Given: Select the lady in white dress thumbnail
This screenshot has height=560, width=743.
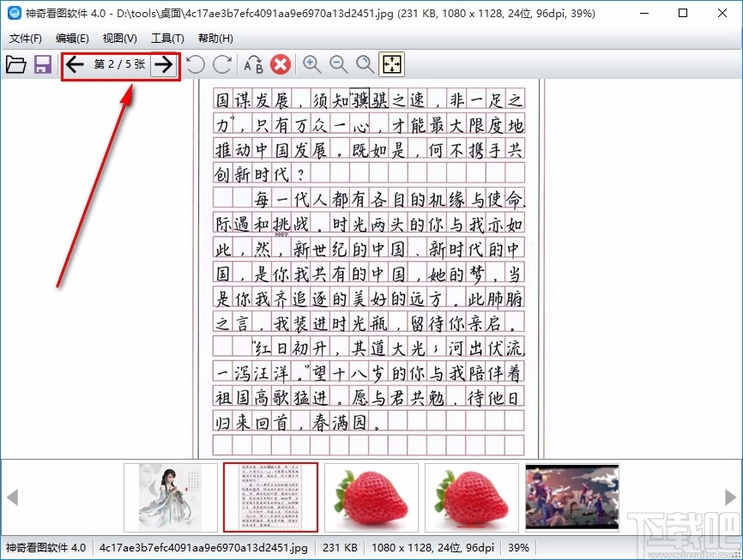Looking at the screenshot, I should point(171,497).
